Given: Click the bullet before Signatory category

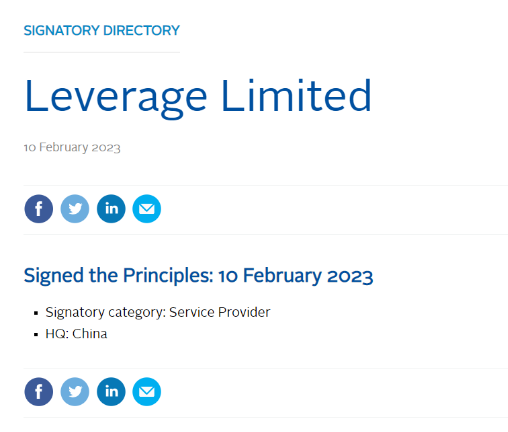Looking at the screenshot, I should point(36,313).
